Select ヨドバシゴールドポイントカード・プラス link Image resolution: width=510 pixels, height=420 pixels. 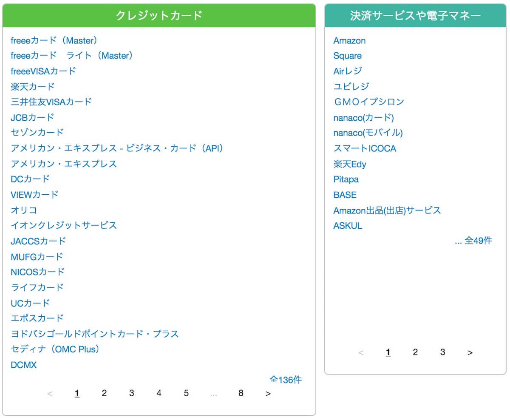[x=95, y=334]
